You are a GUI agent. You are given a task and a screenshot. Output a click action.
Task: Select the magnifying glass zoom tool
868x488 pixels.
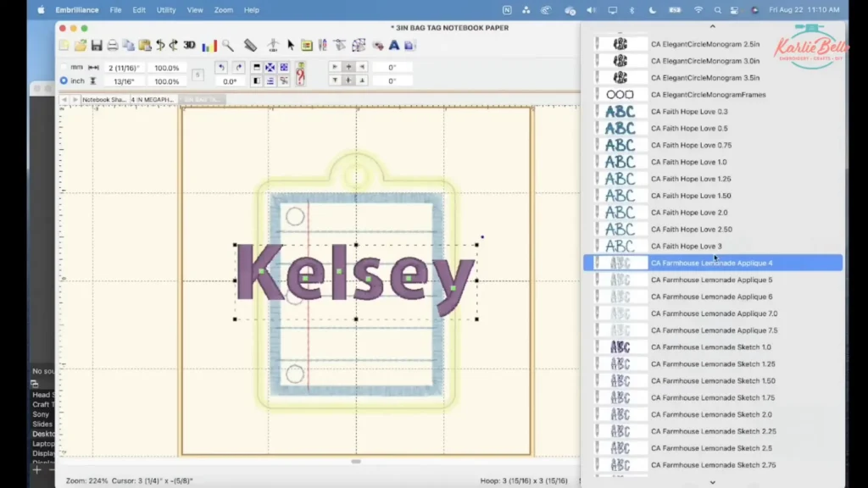pyautogui.click(x=228, y=45)
